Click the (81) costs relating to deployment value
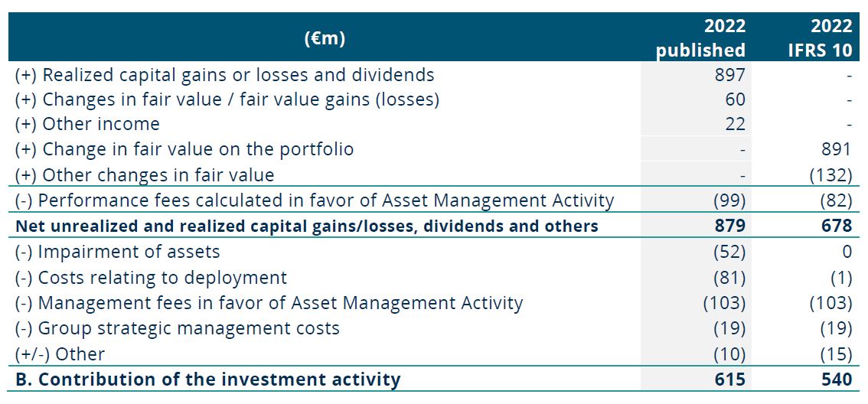Image resolution: width=868 pixels, height=404 pixels. coord(728,277)
